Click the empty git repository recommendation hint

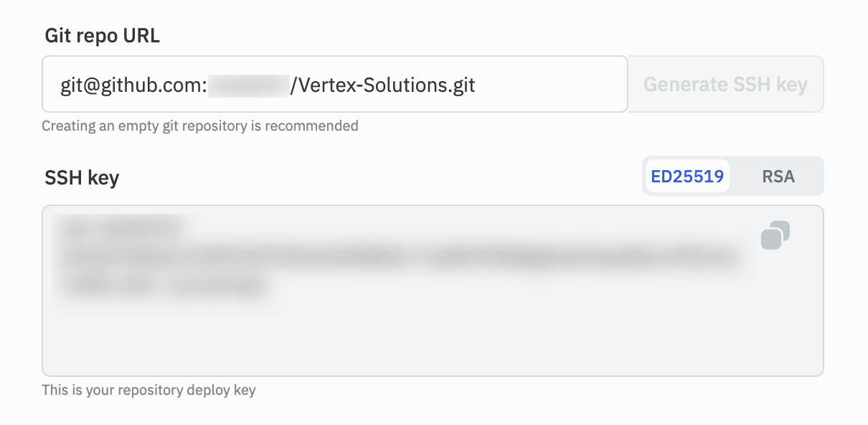(199, 126)
